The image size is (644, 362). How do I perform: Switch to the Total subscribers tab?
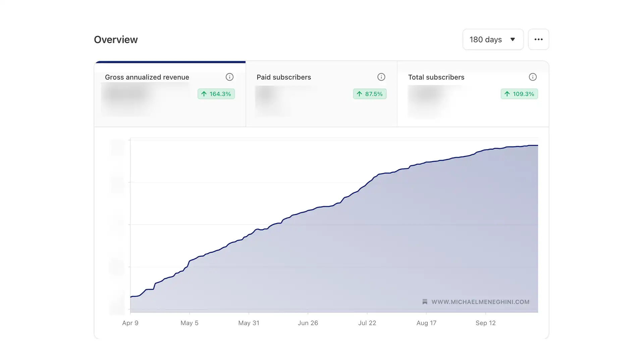(x=473, y=94)
